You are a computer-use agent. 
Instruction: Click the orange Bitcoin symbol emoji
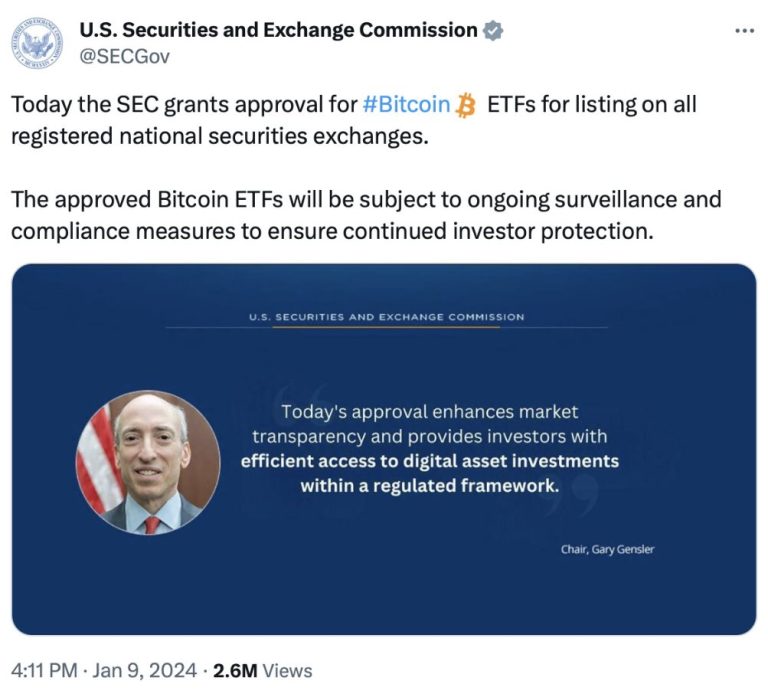coord(466,105)
